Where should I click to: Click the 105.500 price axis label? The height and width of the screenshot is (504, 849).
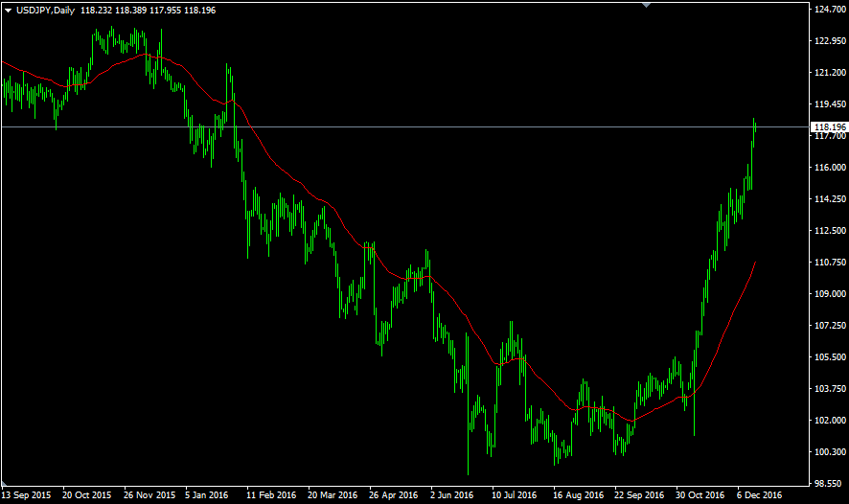pos(830,357)
